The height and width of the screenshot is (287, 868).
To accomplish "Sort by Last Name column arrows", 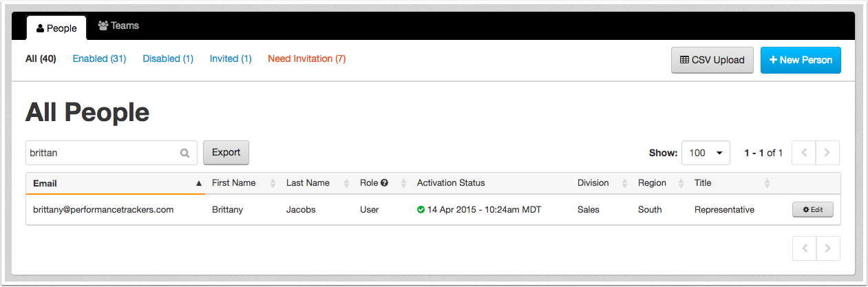I will [x=346, y=183].
